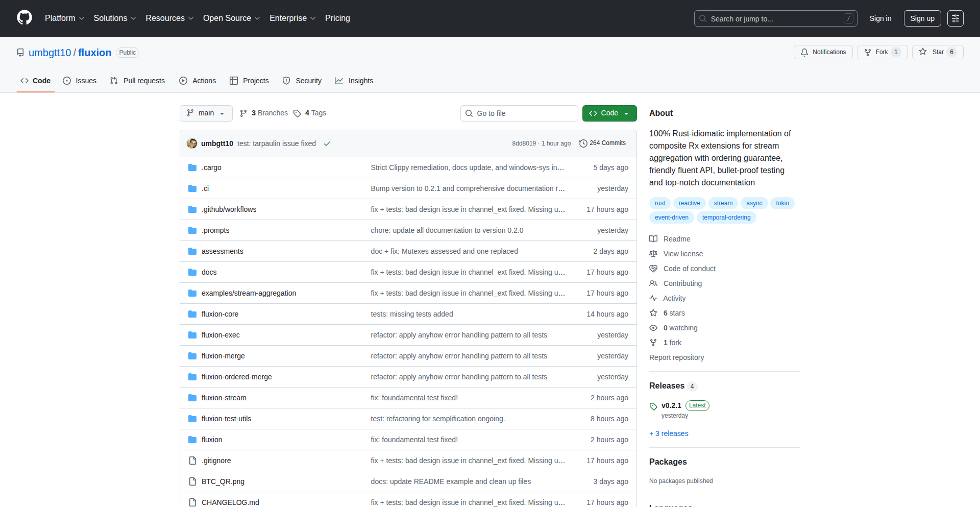Expand the Enterprise menu
This screenshot has height=507, width=980.
[x=292, y=18]
